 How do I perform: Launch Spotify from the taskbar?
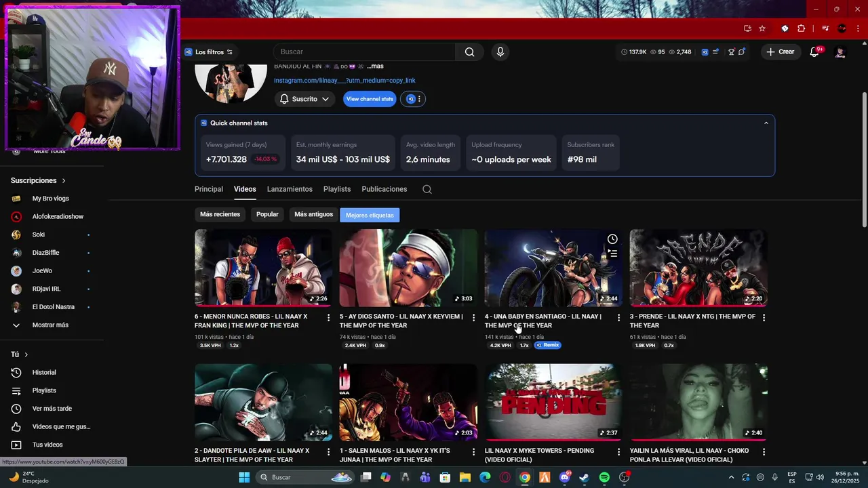click(604, 477)
